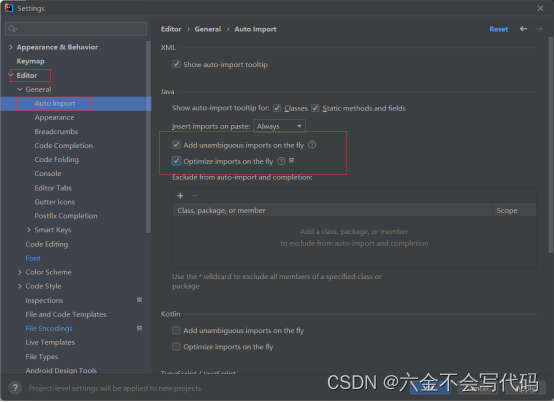Image resolution: width=554 pixels, height=402 pixels.
Task: Click project-level icon beside Optimize imports
Action: pos(291,161)
